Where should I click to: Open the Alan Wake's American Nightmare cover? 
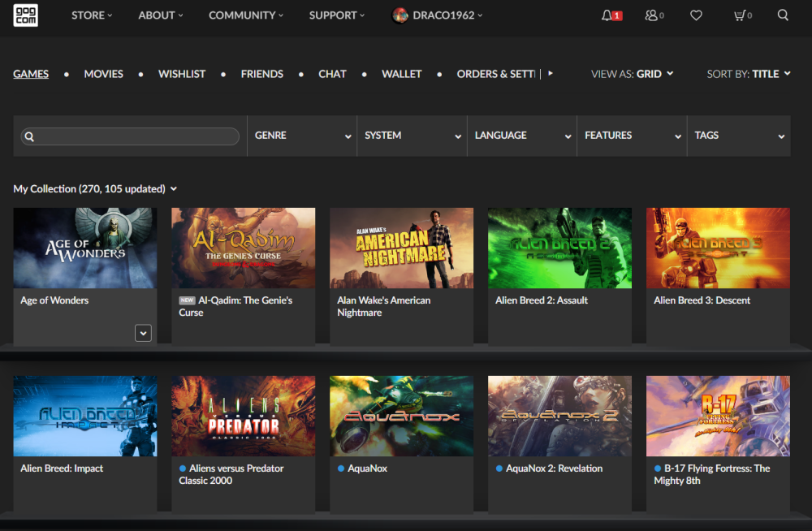401,248
